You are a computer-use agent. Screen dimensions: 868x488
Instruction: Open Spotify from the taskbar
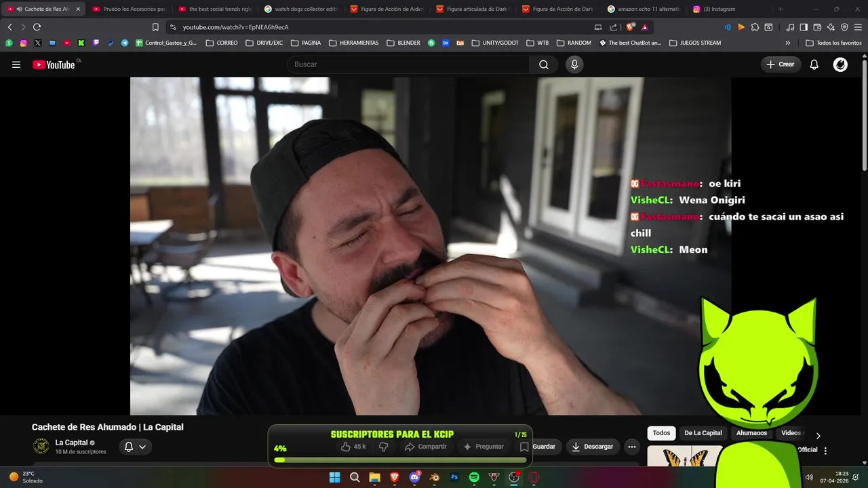click(x=474, y=477)
